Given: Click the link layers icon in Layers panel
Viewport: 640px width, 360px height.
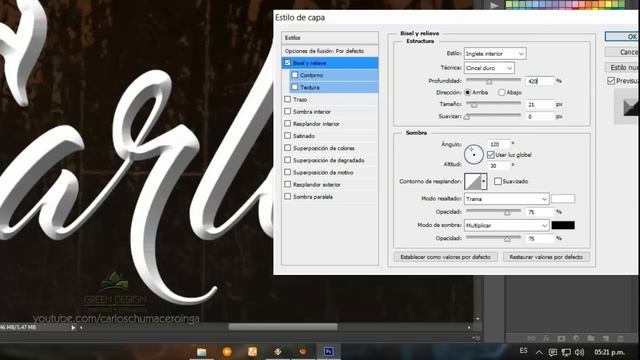Looking at the screenshot, I should tap(531, 338).
